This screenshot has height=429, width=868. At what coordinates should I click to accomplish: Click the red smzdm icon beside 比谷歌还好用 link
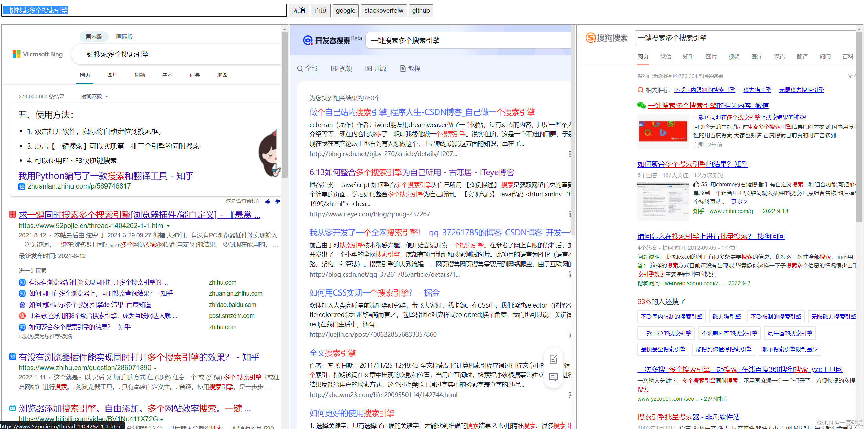pyautogui.click(x=22, y=316)
